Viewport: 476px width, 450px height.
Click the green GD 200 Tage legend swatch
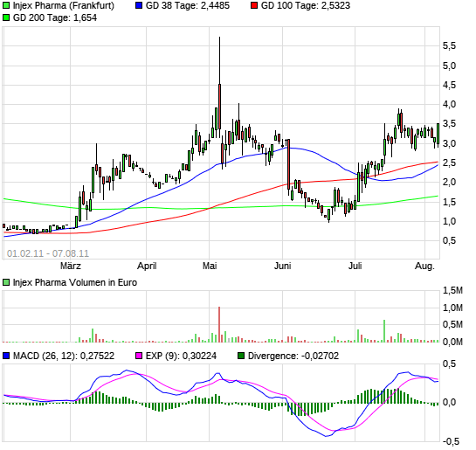tap(6, 17)
